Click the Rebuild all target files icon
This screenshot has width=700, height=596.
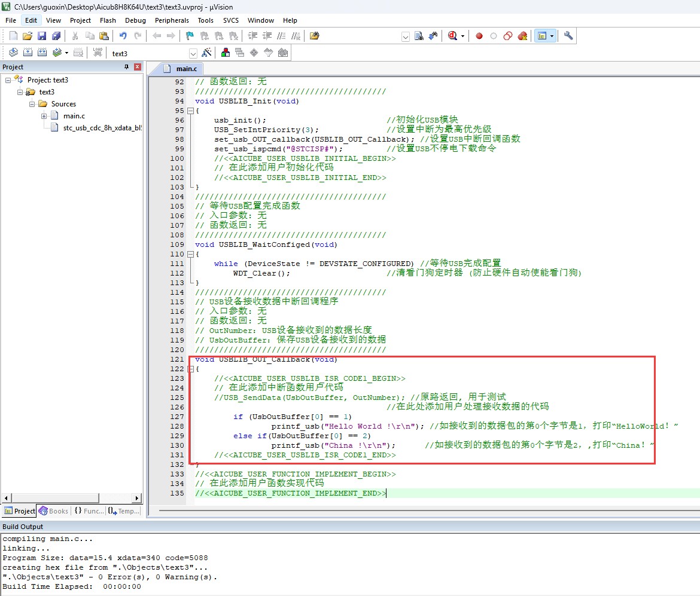click(x=42, y=53)
